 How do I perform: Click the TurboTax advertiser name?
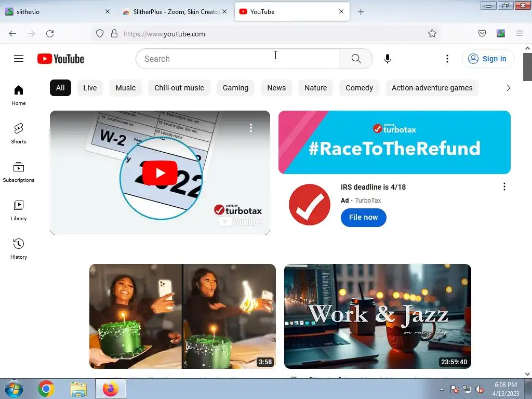(368, 201)
